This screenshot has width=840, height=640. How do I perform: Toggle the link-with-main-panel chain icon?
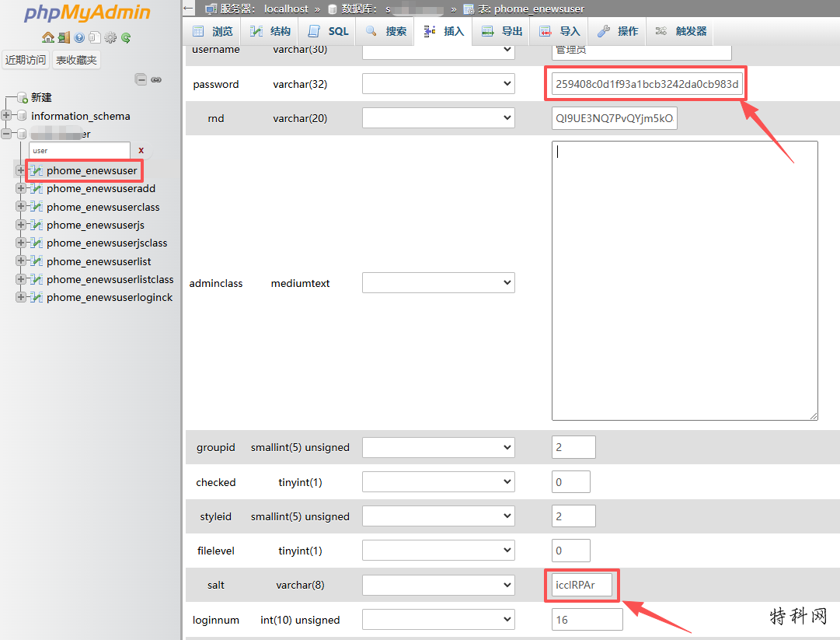tap(156, 80)
